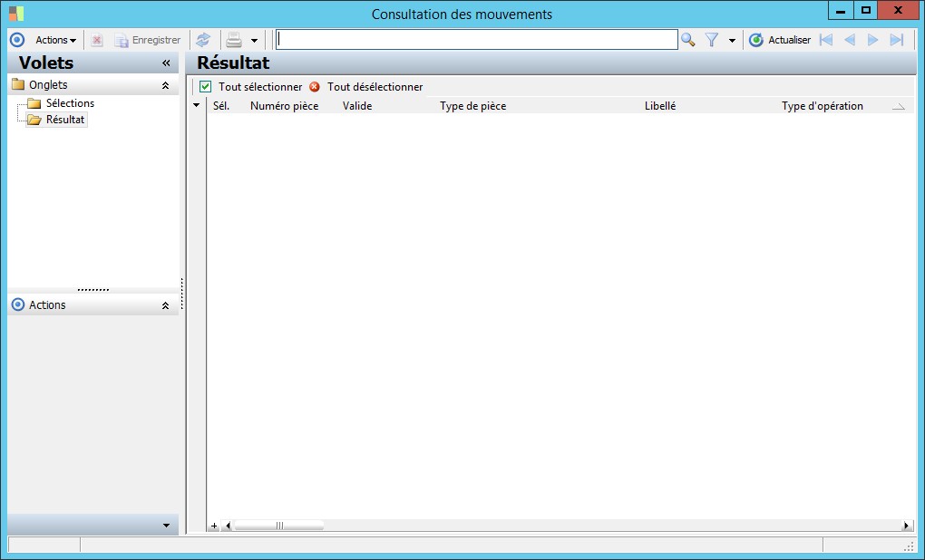The image size is (925, 560).
Task: Open the Actions menu in toolbar
Action: 56,40
